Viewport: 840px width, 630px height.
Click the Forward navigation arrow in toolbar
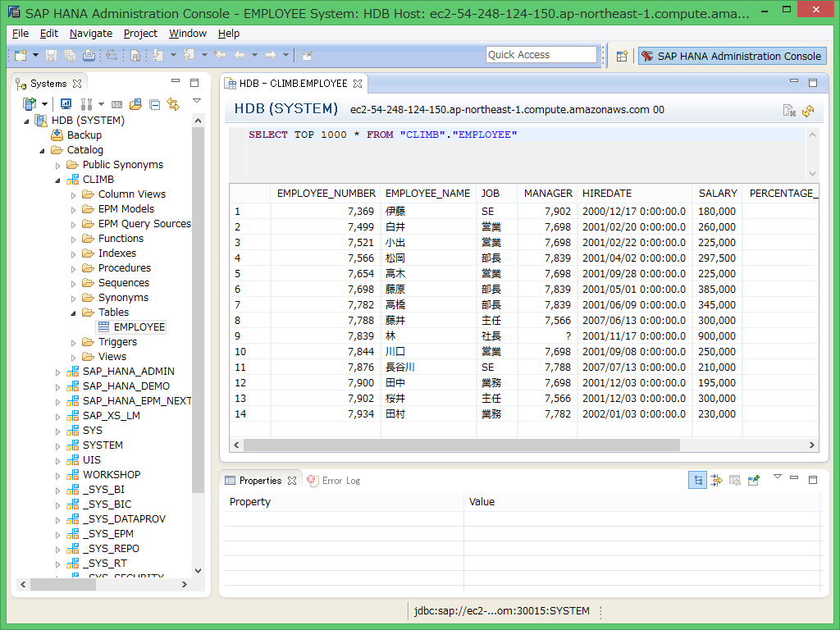point(271,55)
